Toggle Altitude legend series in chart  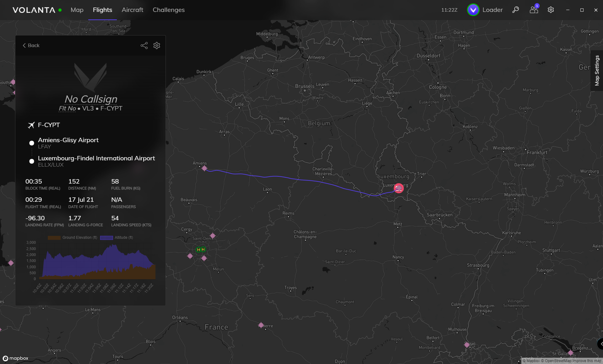[117, 238]
